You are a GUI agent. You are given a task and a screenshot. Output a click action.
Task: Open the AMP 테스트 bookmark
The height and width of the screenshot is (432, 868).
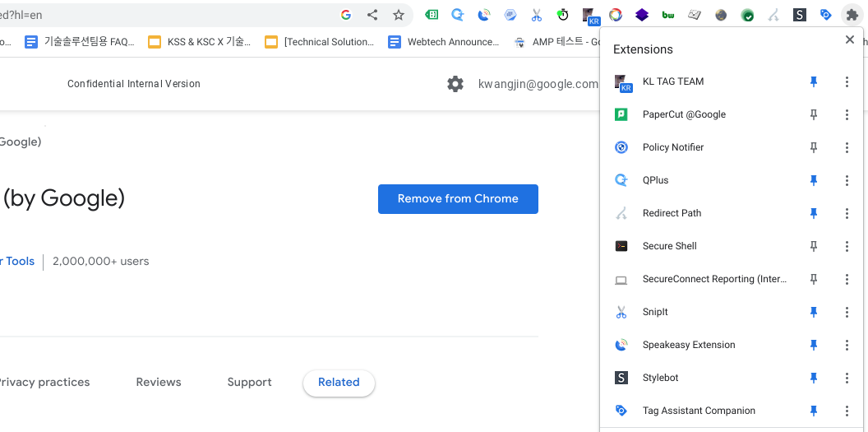tap(557, 41)
